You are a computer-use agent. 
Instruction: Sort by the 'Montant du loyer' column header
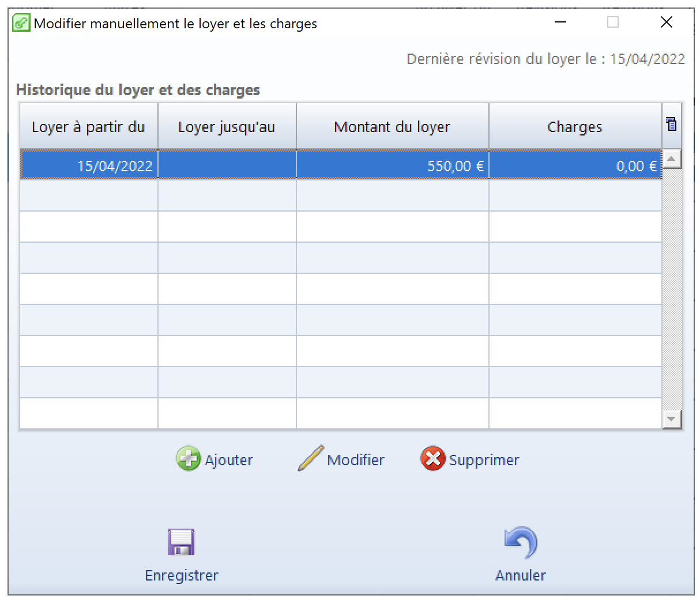click(393, 126)
